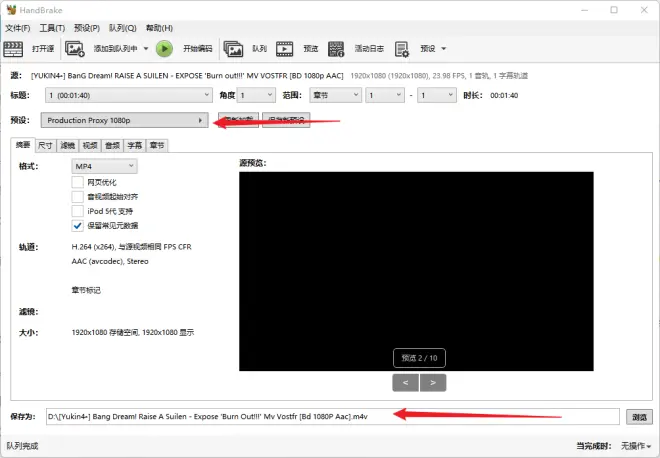Enable iPod 5代 支持 checkbox
The height and width of the screenshot is (458, 660).
(x=77, y=211)
